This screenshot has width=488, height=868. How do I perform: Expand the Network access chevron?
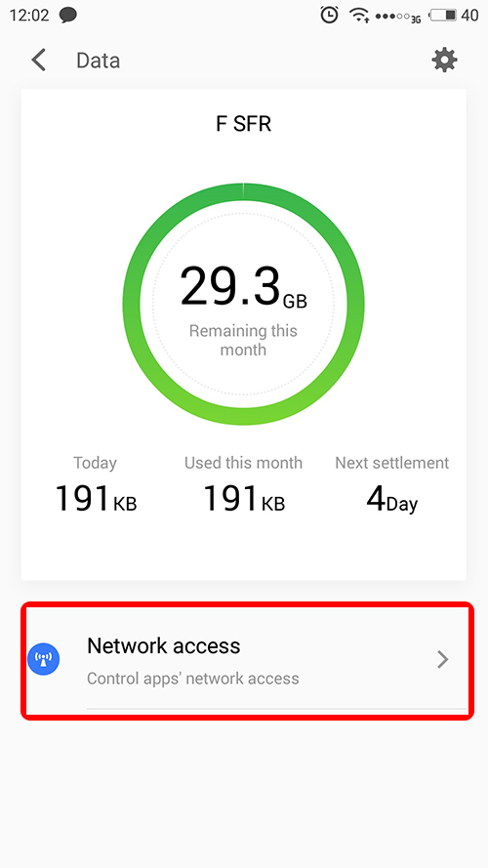click(442, 659)
